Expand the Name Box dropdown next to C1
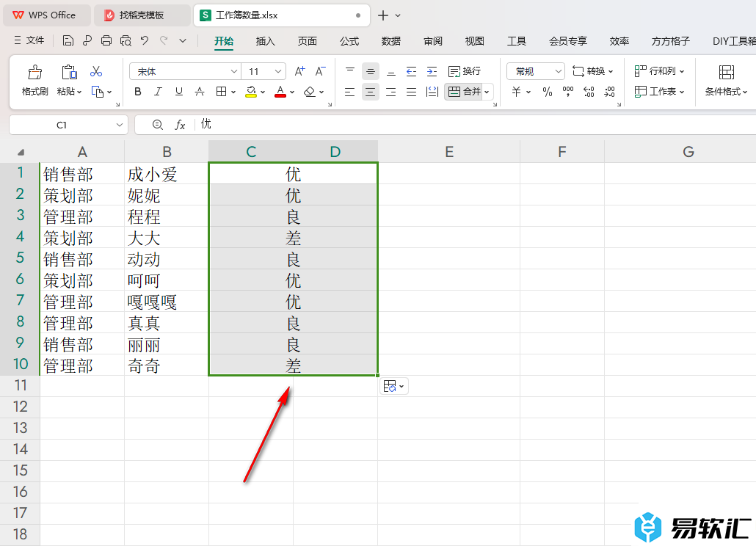The height and width of the screenshot is (546, 756). pyautogui.click(x=119, y=125)
